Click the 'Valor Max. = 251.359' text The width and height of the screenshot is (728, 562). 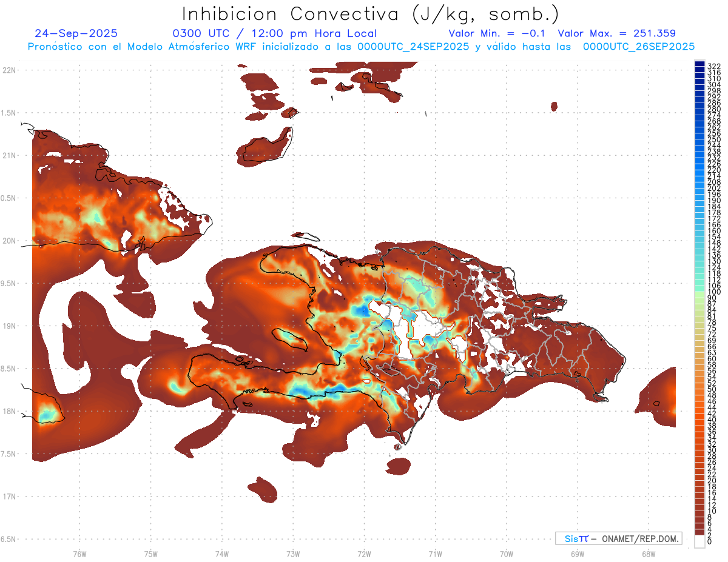click(616, 33)
